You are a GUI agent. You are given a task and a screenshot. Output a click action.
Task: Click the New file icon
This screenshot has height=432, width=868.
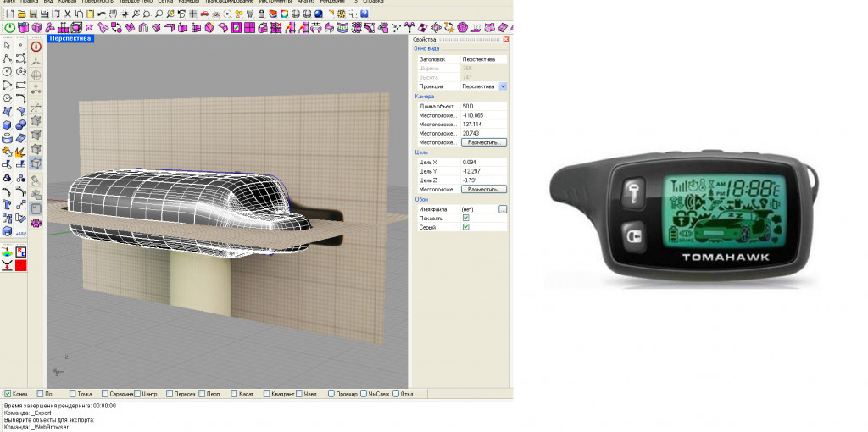tap(9, 14)
